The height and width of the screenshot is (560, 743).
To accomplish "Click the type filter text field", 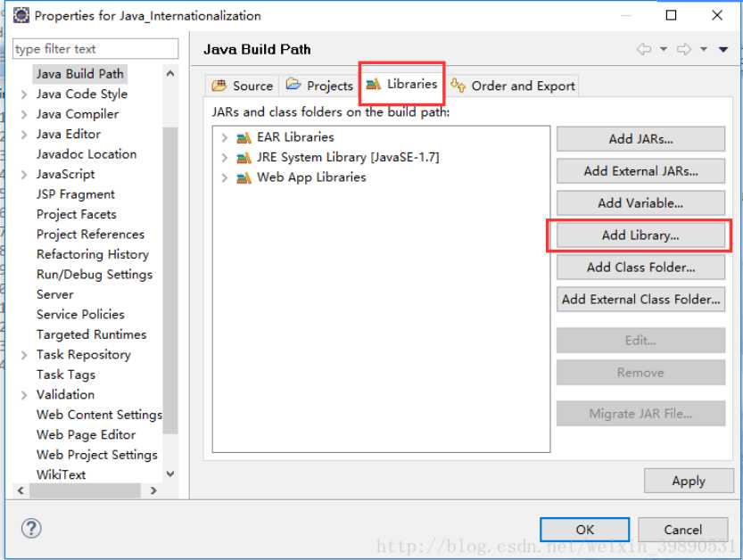I will point(95,49).
